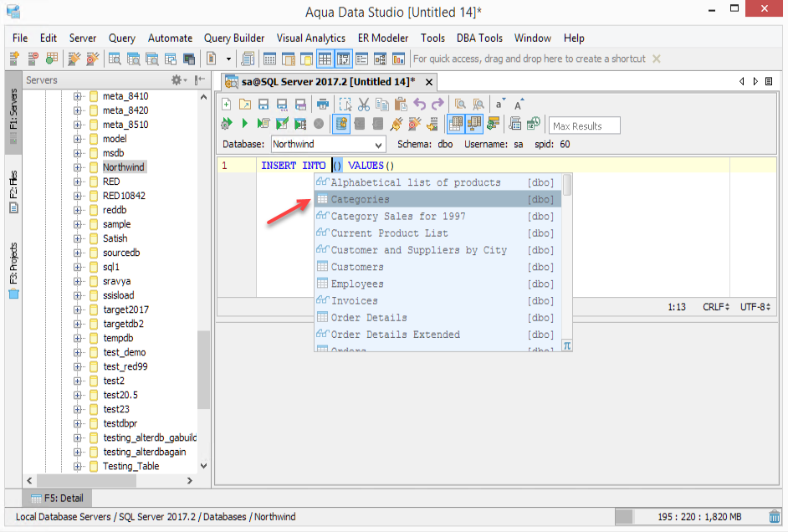Click the Execute green play icon
The height and width of the screenshot is (532, 788).
point(245,124)
